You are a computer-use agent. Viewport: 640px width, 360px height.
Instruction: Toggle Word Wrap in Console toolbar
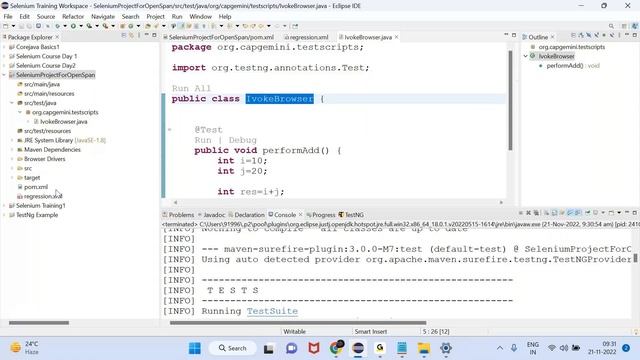(x=562, y=213)
